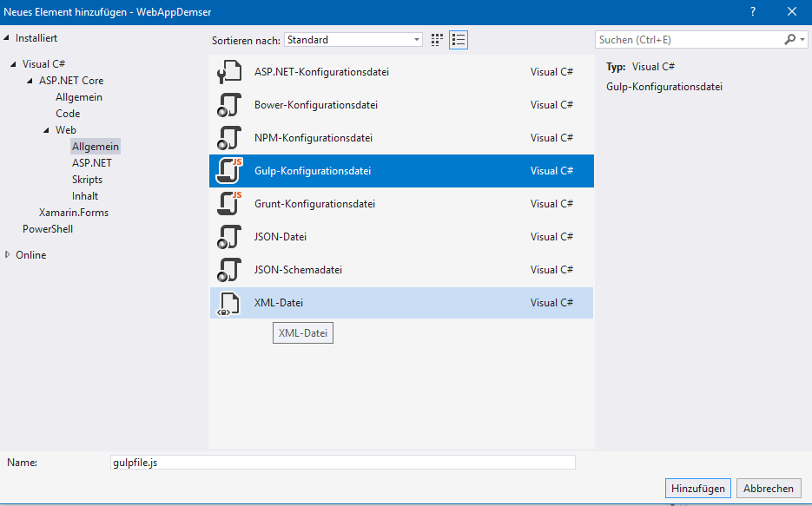
Task: Click the NPM-Konfigurationsdatei icon
Action: pyautogui.click(x=229, y=138)
